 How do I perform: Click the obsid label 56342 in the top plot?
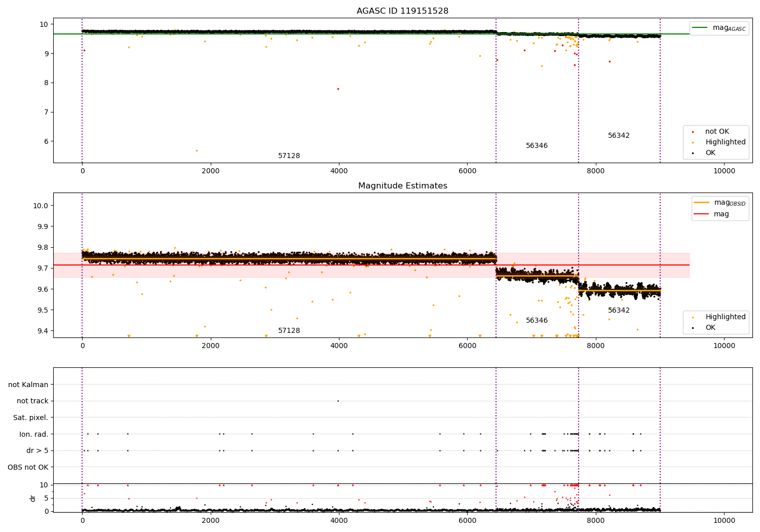tap(619, 136)
